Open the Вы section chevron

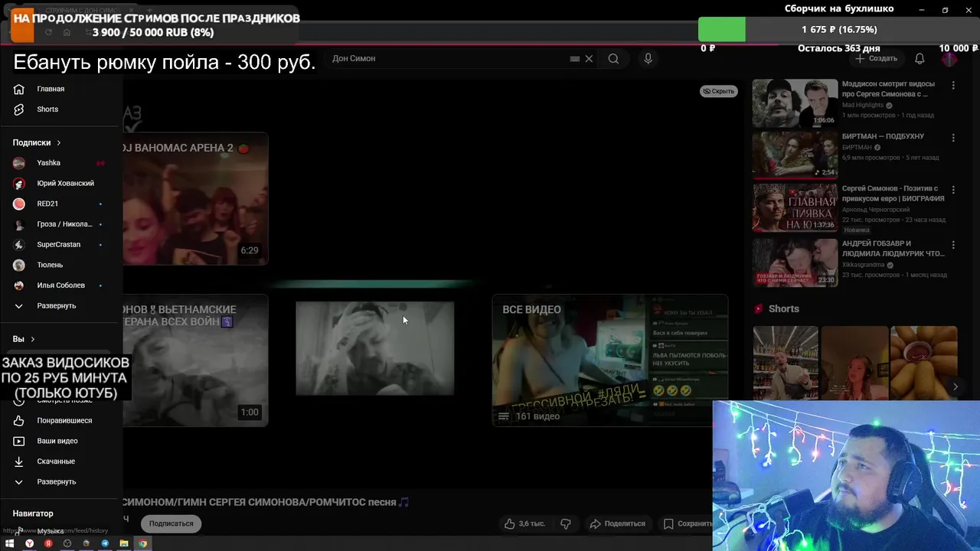tap(32, 339)
